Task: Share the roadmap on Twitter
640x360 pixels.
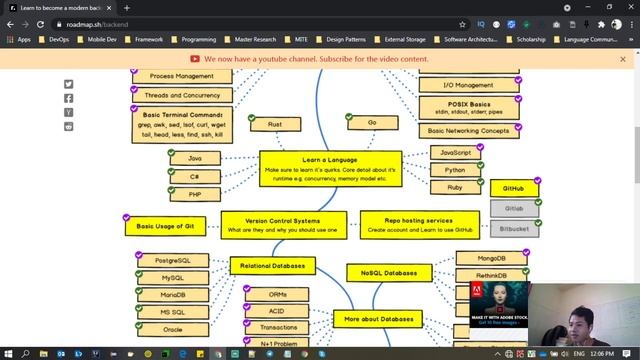Action: [69, 84]
